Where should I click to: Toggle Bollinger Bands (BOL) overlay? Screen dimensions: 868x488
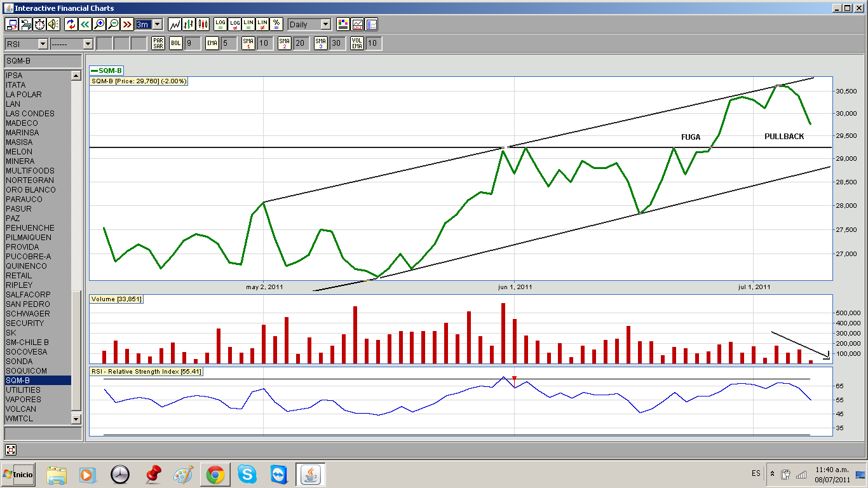(175, 43)
